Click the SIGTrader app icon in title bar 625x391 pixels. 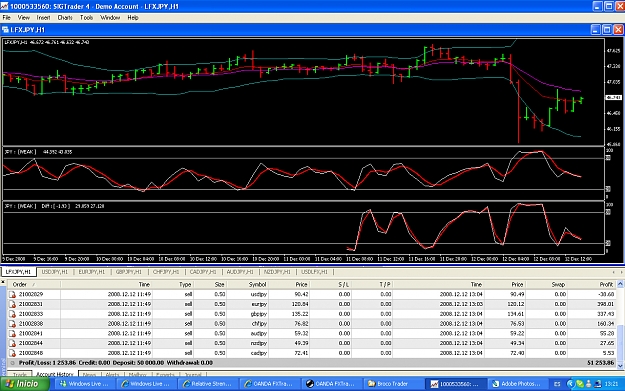pyautogui.click(x=4, y=6)
